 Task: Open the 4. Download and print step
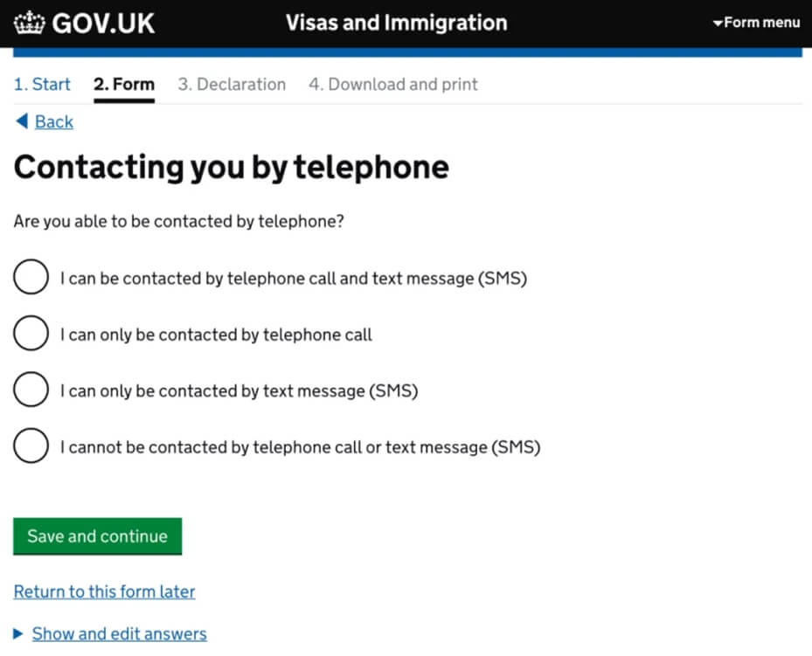pyautogui.click(x=393, y=84)
